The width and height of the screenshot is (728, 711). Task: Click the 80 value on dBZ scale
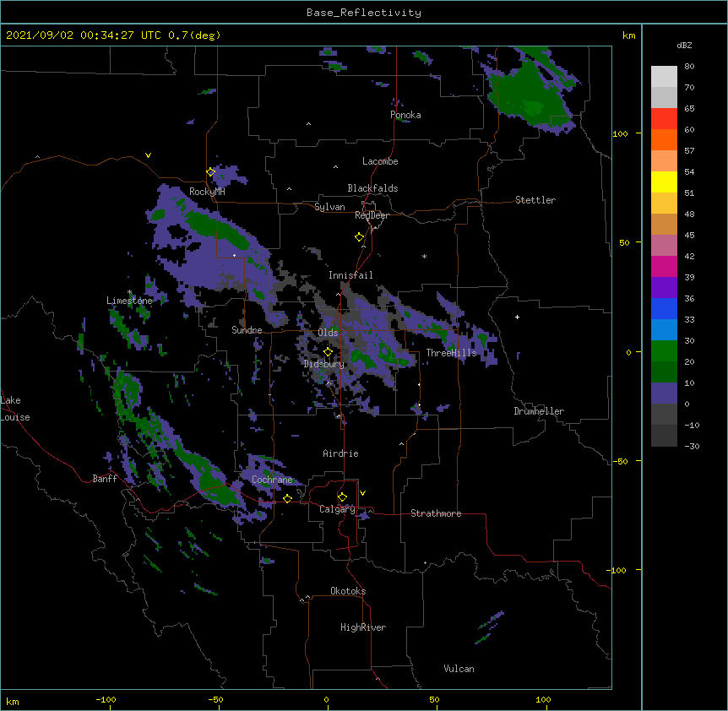click(x=689, y=67)
